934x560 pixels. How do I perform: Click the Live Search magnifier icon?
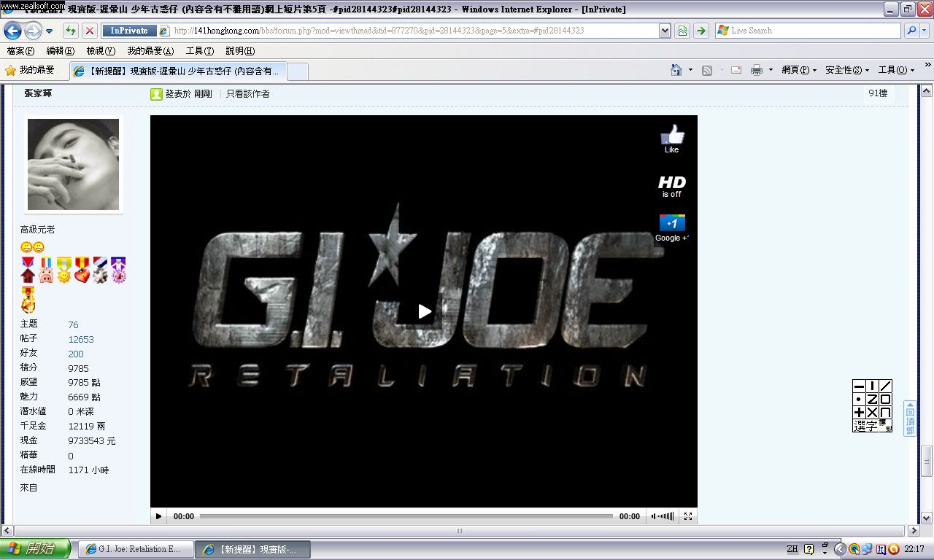pos(911,31)
